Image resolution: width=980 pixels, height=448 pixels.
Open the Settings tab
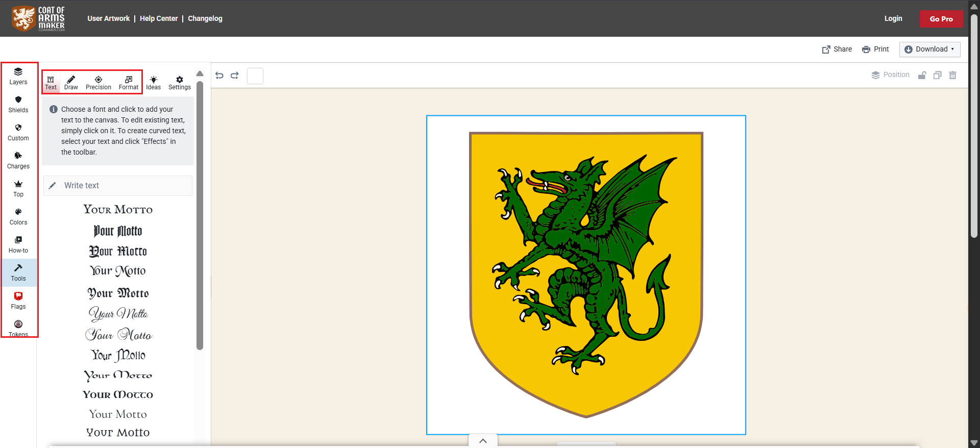[180, 83]
